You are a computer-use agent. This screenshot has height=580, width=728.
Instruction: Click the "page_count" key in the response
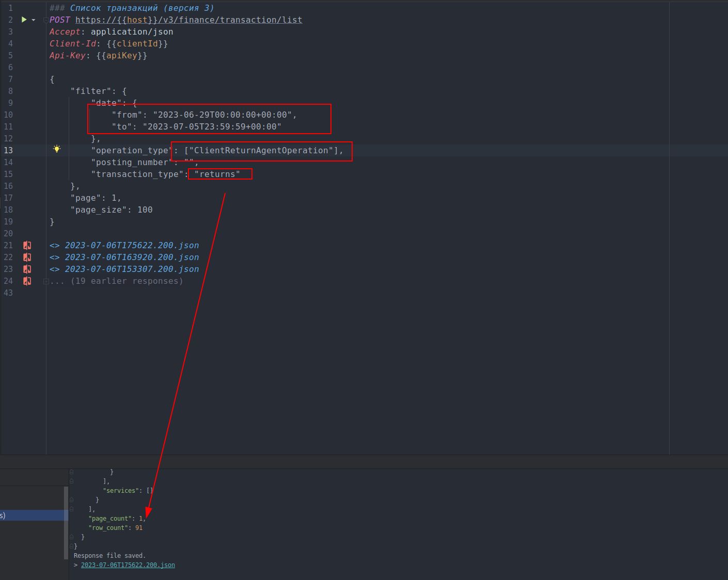110,519
